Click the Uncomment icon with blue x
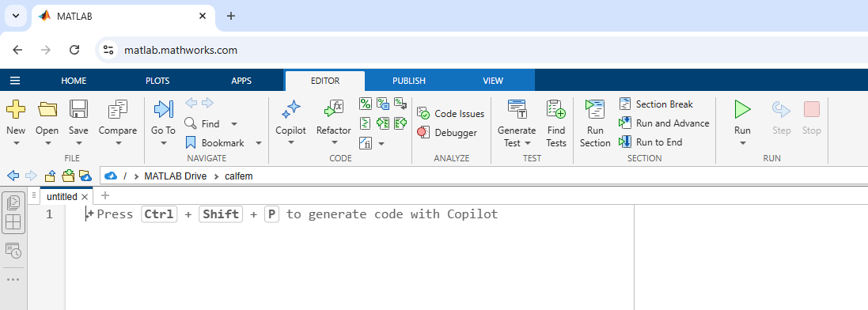Screen dimensions: 868x310 pos(382,104)
